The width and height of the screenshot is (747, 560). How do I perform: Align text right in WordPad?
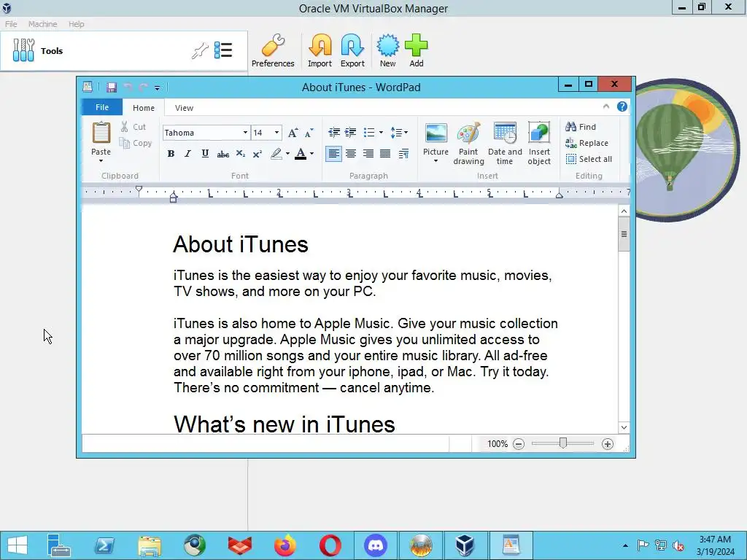[x=368, y=153]
